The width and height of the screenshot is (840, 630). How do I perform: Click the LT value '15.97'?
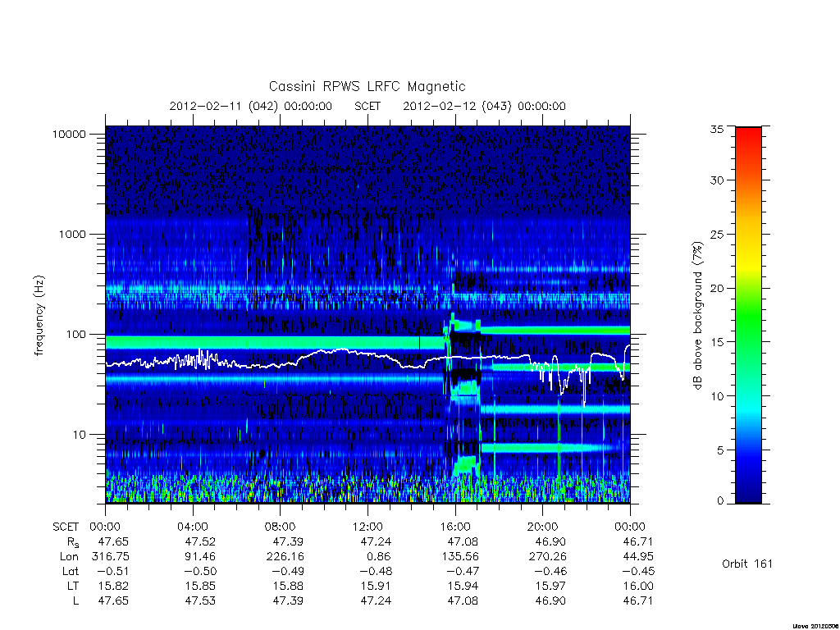click(x=550, y=586)
